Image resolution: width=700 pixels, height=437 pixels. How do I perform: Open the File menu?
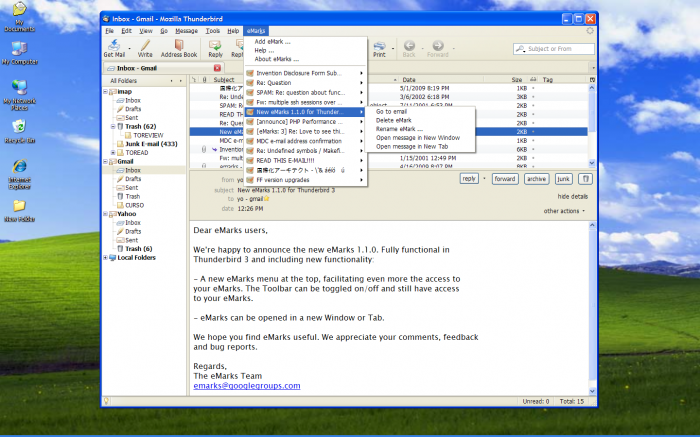click(x=109, y=31)
